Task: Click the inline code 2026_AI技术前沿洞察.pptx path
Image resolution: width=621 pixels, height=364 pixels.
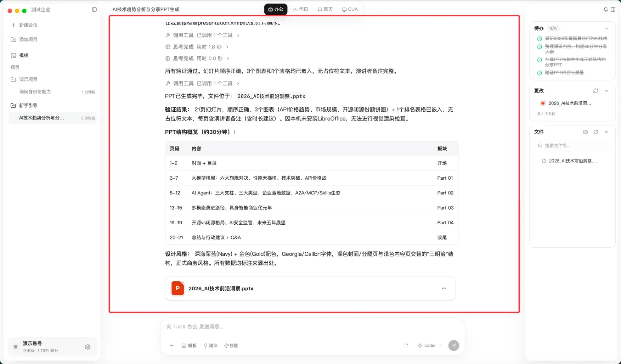Action: coord(271,96)
